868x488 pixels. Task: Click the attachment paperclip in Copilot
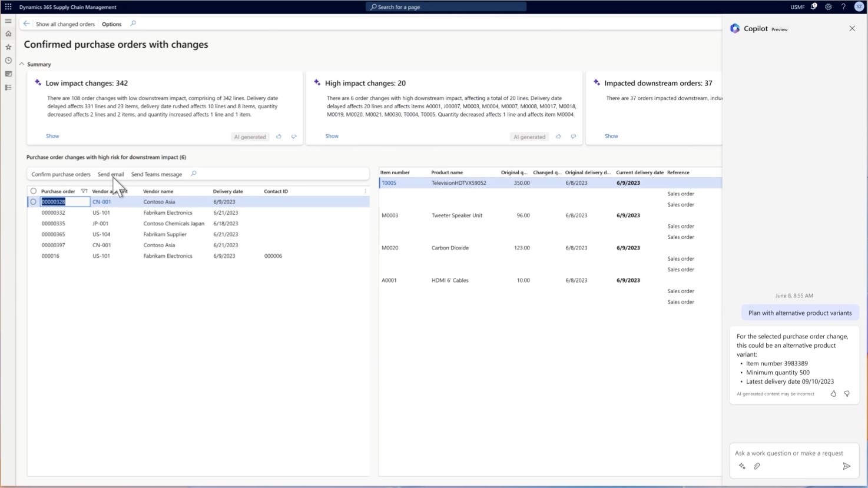click(757, 466)
